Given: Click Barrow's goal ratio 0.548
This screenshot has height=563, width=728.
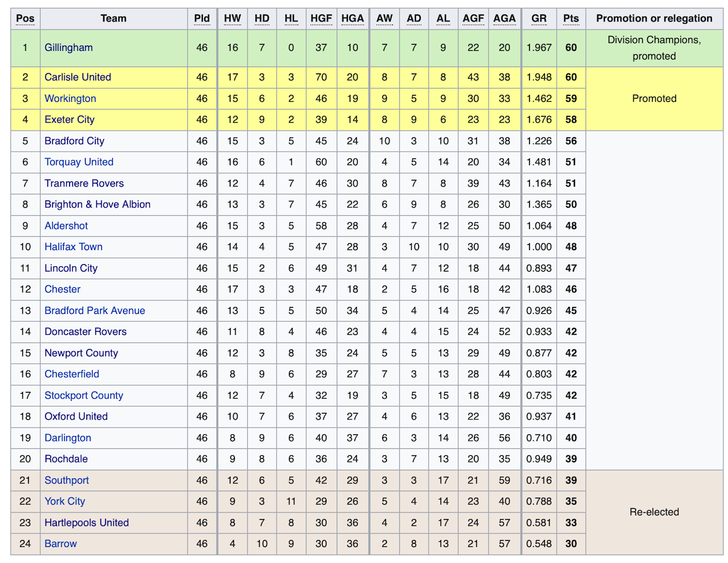Looking at the screenshot, I should click(x=539, y=544).
